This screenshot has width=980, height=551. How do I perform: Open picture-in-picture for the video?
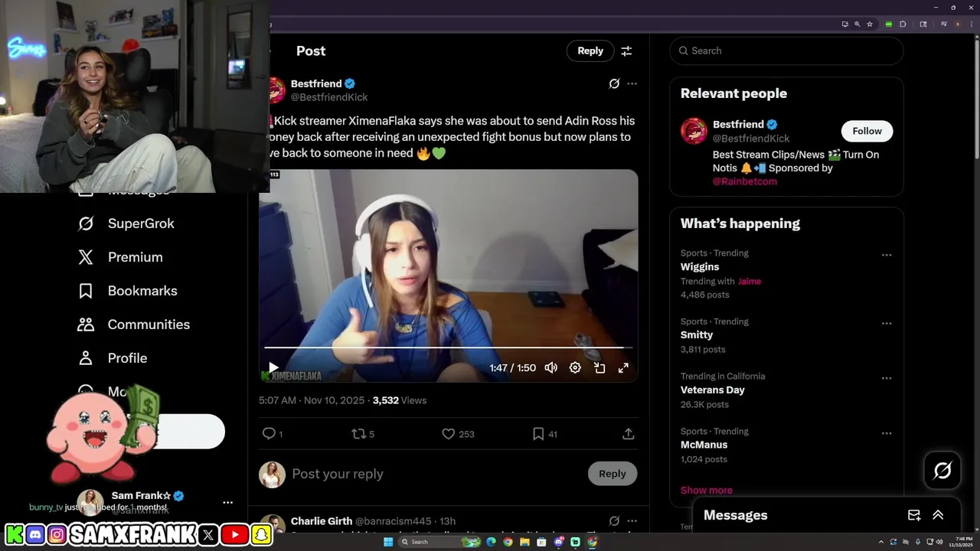(599, 368)
